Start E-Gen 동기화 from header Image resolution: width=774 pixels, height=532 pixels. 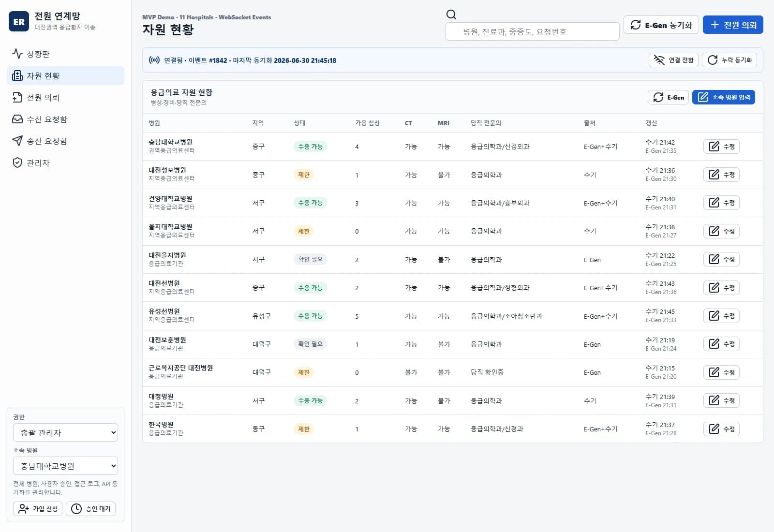(x=661, y=25)
